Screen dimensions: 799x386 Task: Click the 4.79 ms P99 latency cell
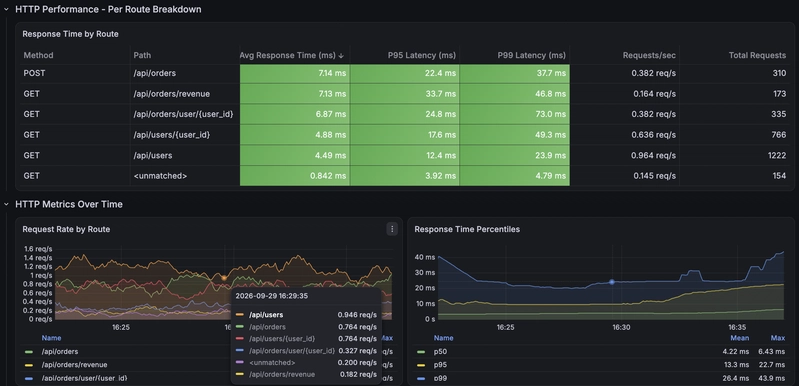pos(515,176)
